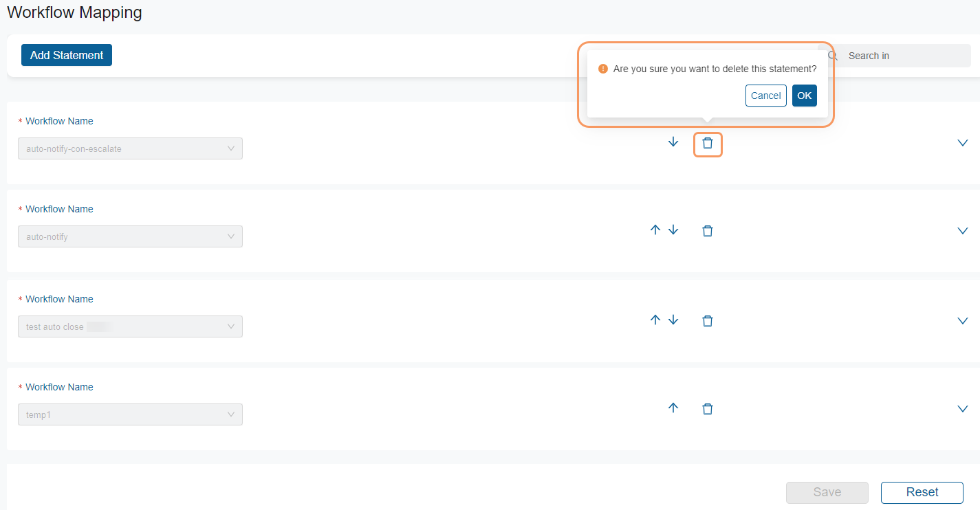This screenshot has width=980, height=510.
Task: Open the temp1 workflow name dropdown
Action: pyautogui.click(x=130, y=414)
